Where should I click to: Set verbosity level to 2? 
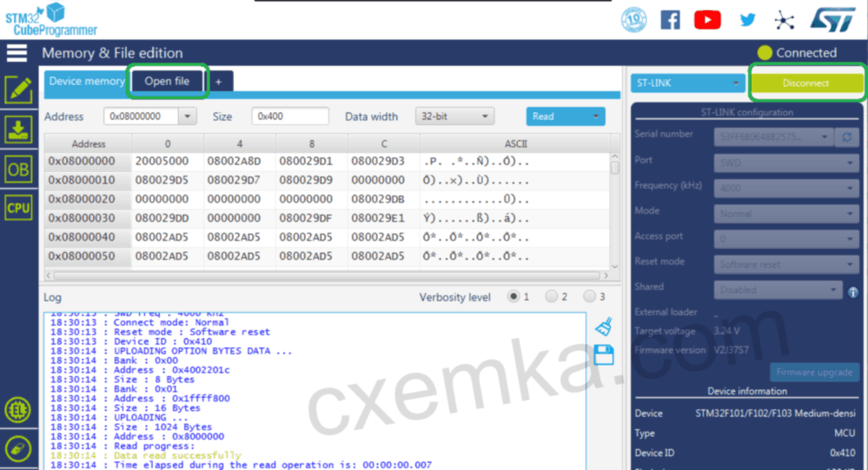click(x=552, y=297)
